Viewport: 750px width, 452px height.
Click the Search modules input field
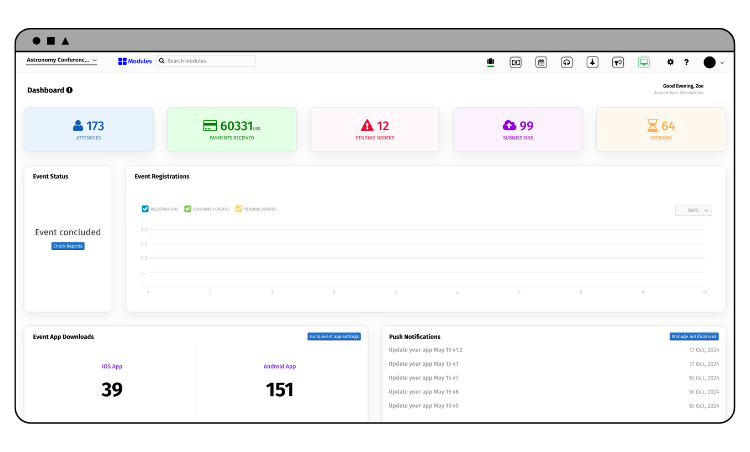pyautogui.click(x=208, y=61)
